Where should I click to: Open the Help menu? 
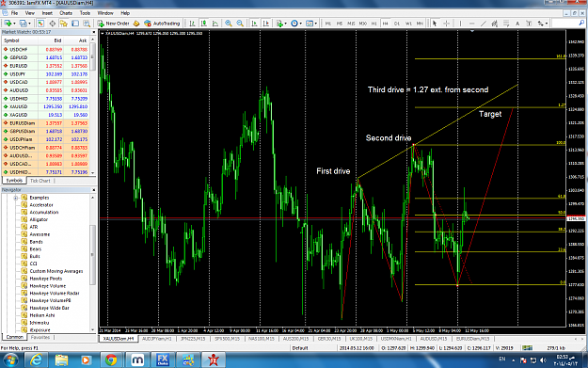click(x=125, y=13)
